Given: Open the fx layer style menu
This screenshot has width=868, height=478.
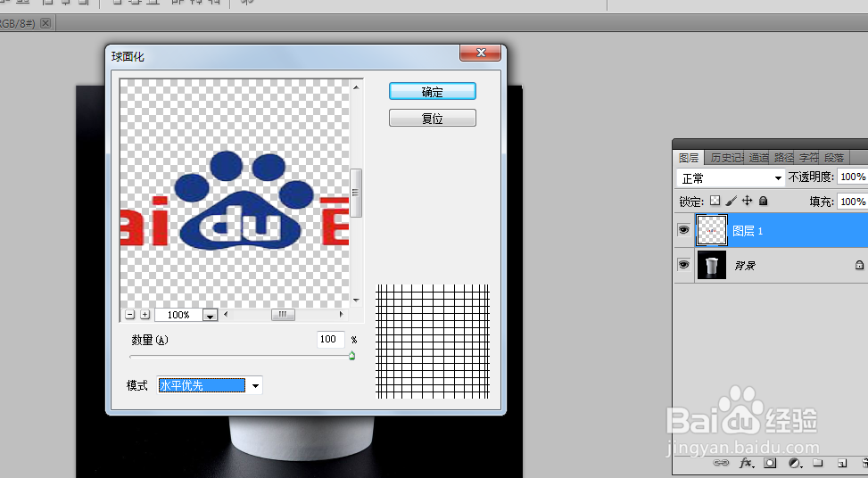Looking at the screenshot, I should tap(746, 463).
